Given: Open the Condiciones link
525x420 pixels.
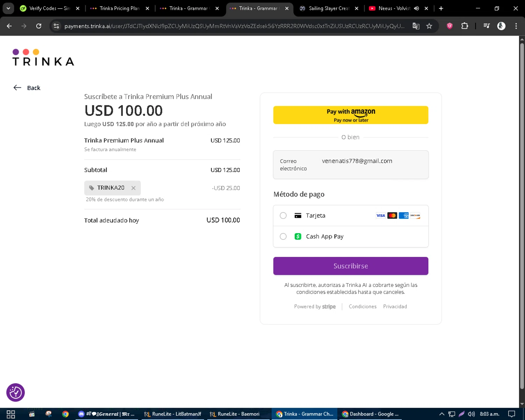Looking at the screenshot, I should pos(363,307).
